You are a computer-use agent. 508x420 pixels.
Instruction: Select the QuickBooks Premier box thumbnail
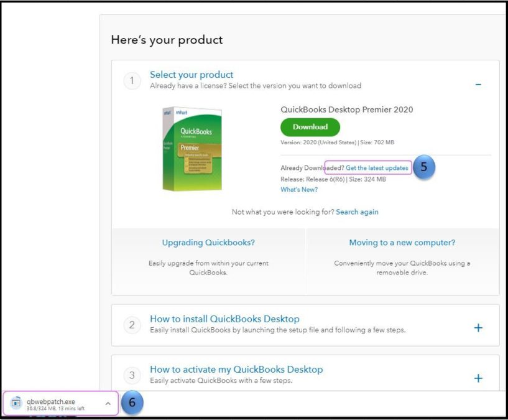click(193, 149)
